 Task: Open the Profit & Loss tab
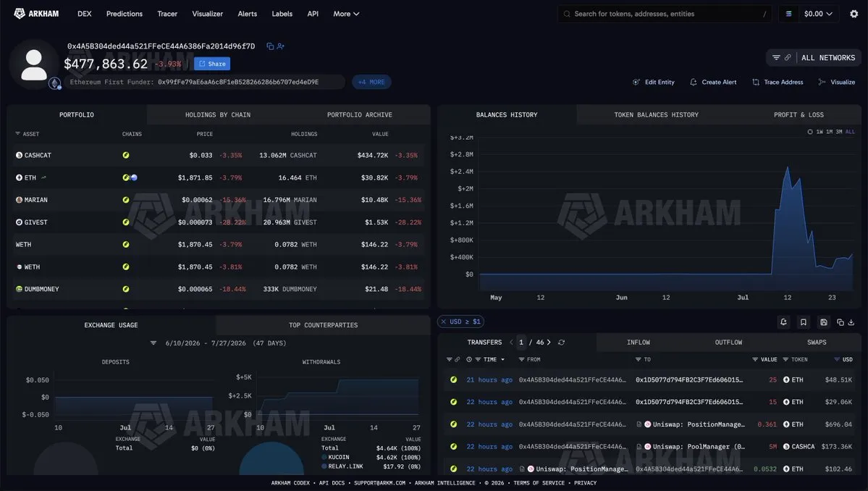799,115
